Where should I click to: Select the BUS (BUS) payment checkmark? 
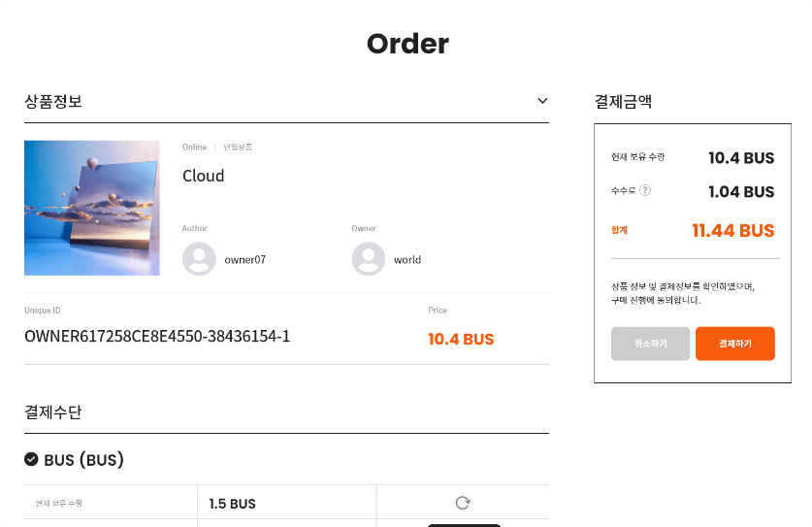31,459
